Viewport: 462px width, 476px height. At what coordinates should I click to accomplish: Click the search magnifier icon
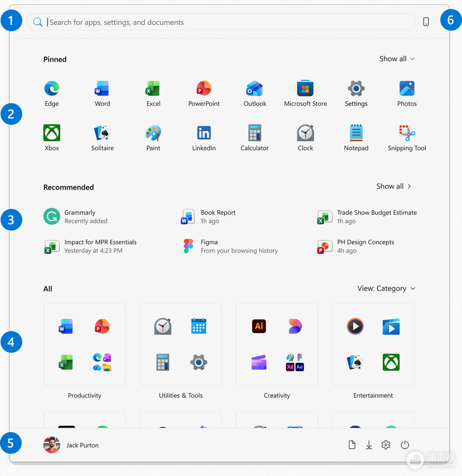click(x=38, y=22)
